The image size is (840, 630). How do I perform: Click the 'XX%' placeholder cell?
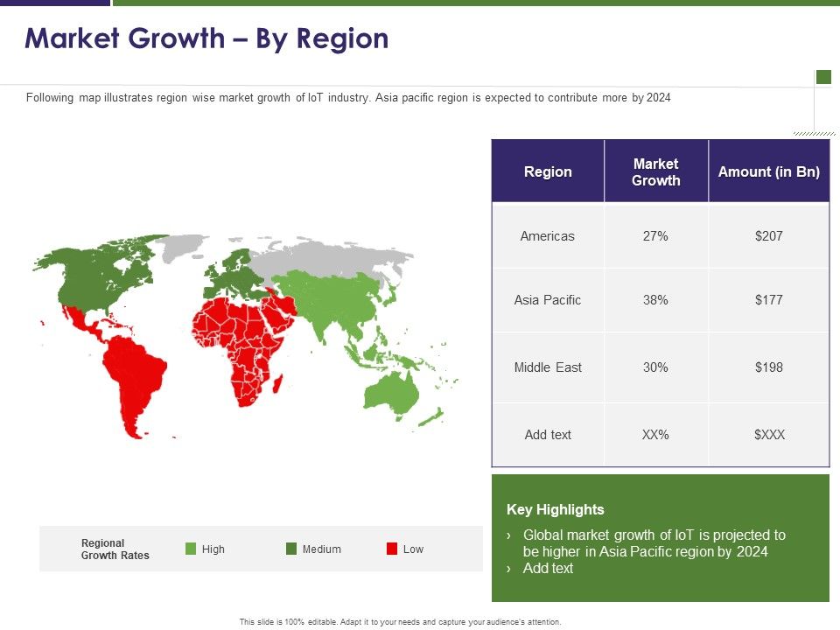pyautogui.click(x=655, y=435)
